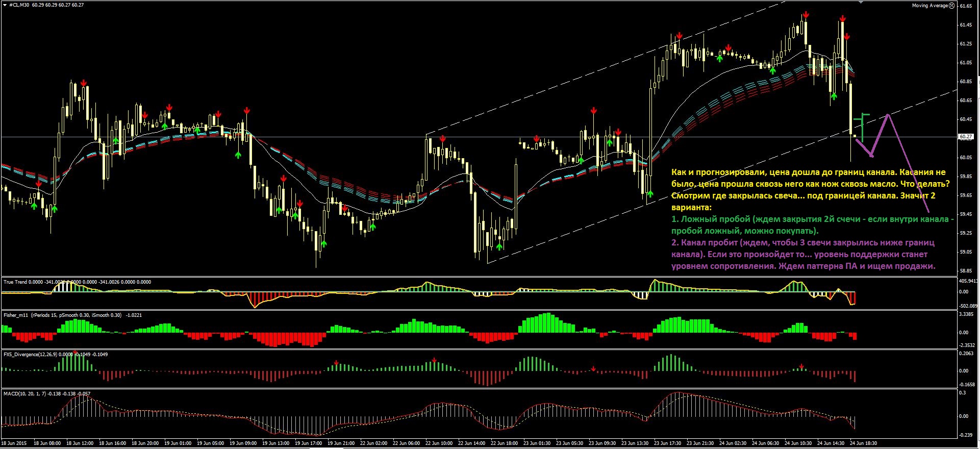Click the 19 Jun 13:00 time label
This screenshot has height=449, width=980.
pos(275,443)
